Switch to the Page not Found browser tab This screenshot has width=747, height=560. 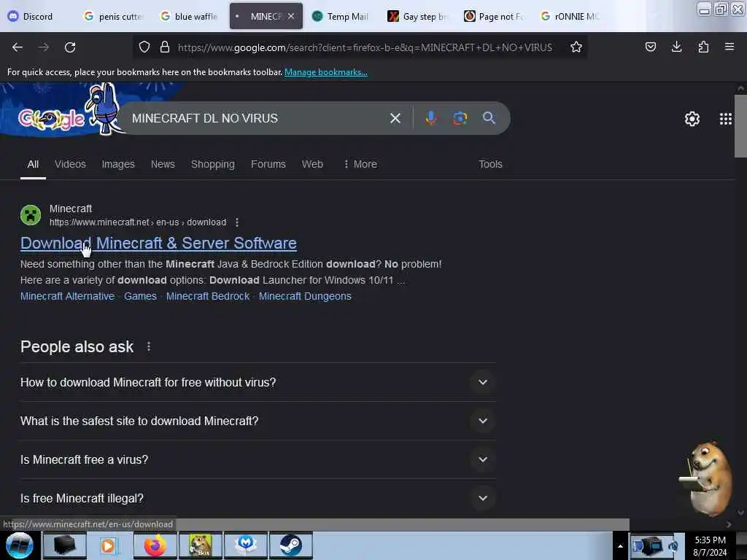click(x=495, y=16)
